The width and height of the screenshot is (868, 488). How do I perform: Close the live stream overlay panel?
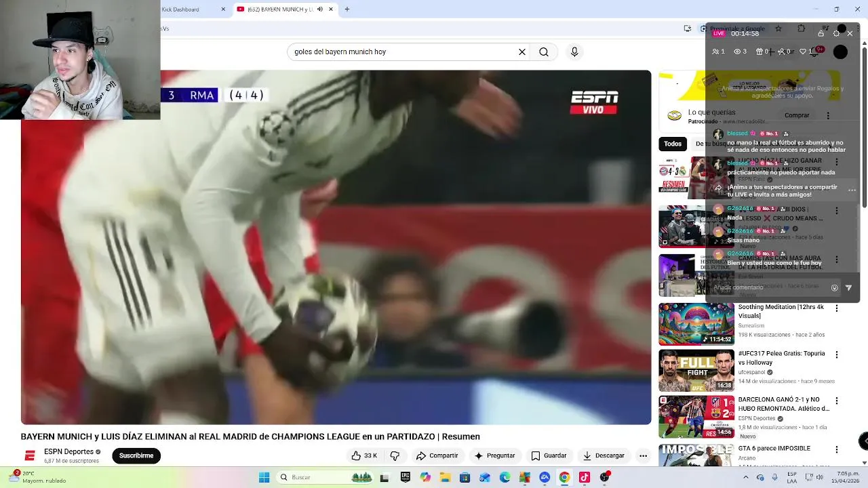pyautogui.click(x=850, y=33)
